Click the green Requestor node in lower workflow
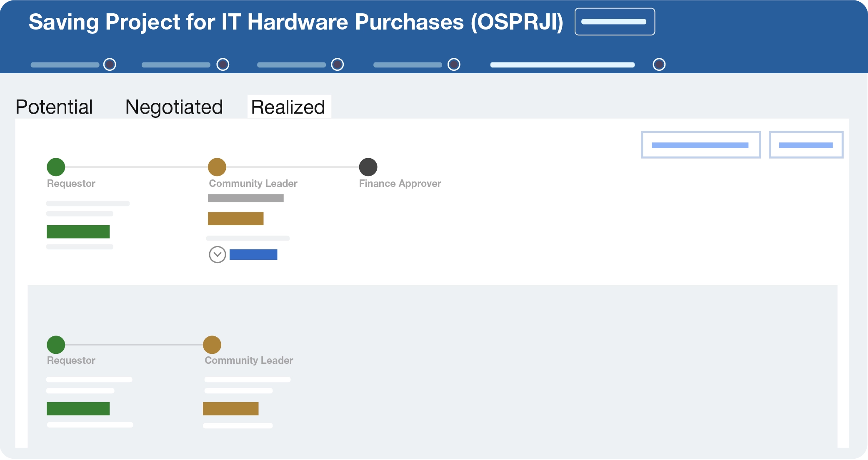Screen dimensions: 868x460 click(56, 345)
